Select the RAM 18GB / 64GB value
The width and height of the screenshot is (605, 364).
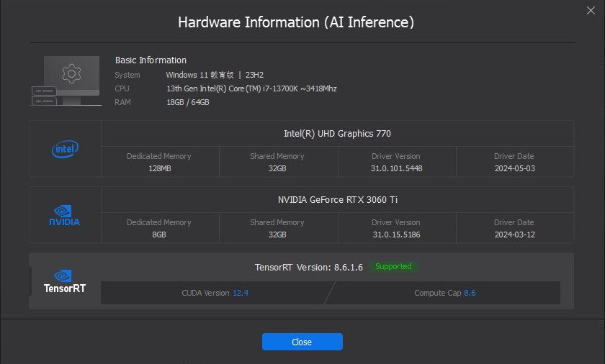coord(188,102)
